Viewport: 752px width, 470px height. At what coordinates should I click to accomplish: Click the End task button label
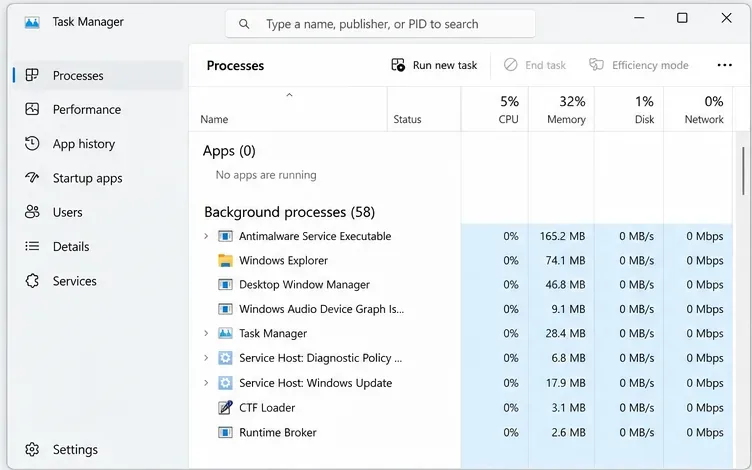[545, 65]
